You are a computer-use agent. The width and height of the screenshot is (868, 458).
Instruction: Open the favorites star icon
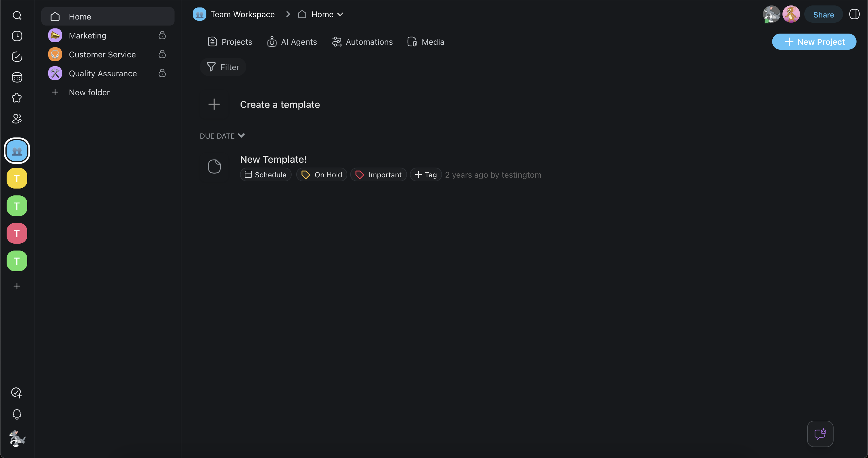[17, 98]
